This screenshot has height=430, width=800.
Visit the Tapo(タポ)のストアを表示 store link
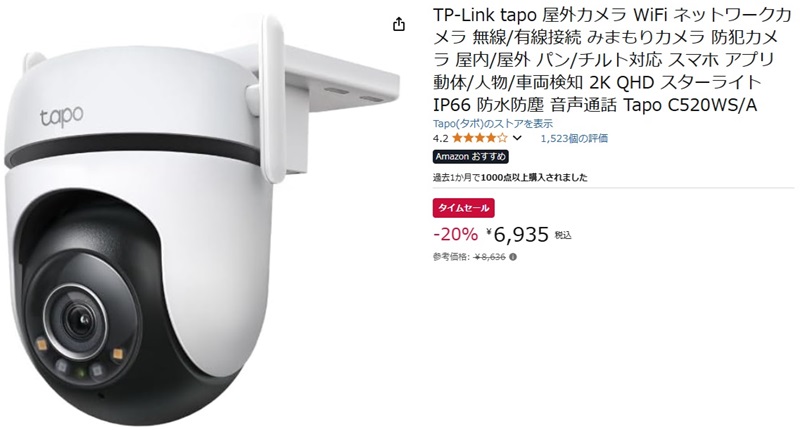[x=493, y=123]
